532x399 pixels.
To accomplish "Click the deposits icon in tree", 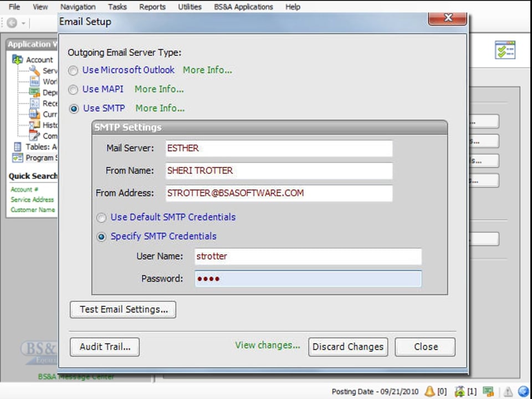I will click(34, 93).
